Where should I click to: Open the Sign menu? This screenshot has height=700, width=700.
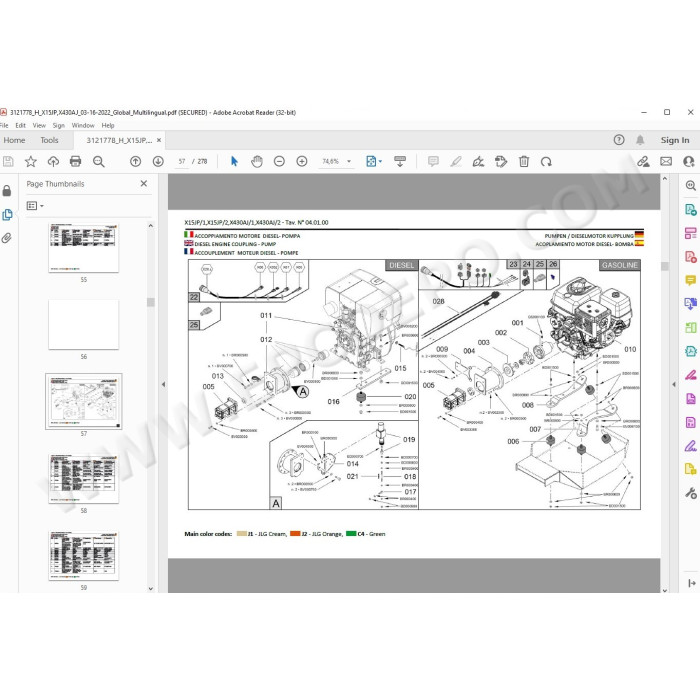[x=59, y=125]
